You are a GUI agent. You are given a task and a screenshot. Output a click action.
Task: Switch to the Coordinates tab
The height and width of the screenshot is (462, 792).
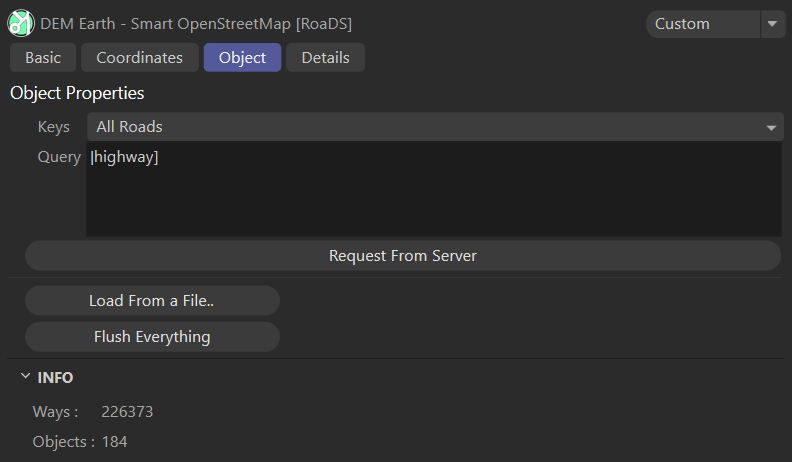point(139,58)
